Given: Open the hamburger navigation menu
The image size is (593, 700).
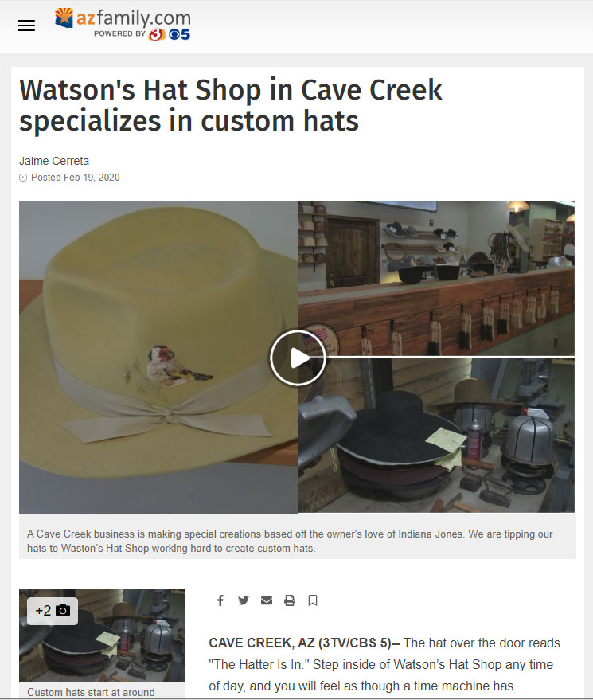Looking at the screenshot, I should tap(26, 25).
